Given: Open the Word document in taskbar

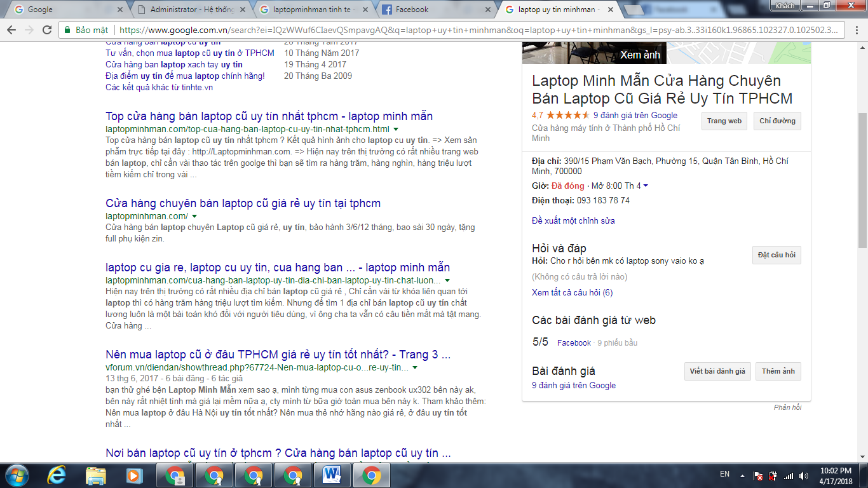Looking at the screenshot, I should click(332, 475).
